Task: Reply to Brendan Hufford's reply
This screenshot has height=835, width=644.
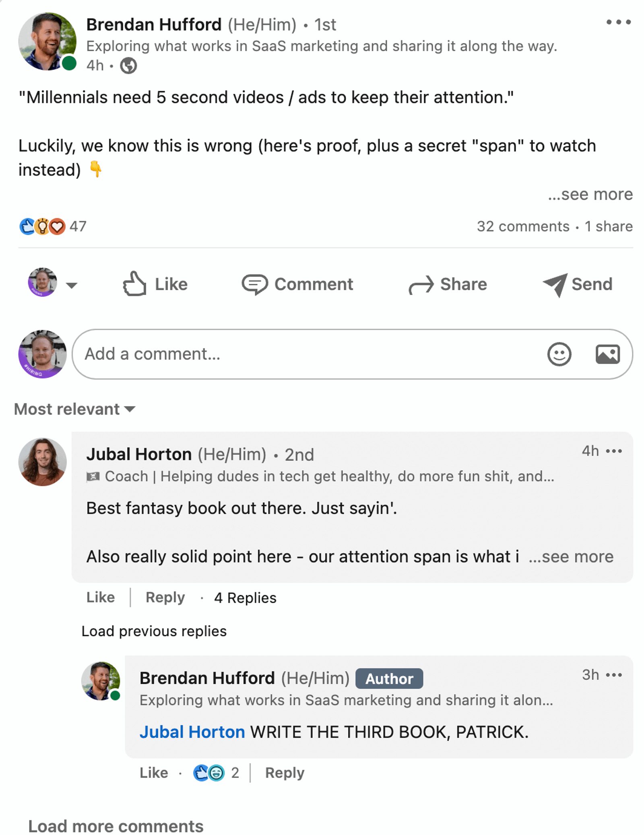Action: (285, 773)
